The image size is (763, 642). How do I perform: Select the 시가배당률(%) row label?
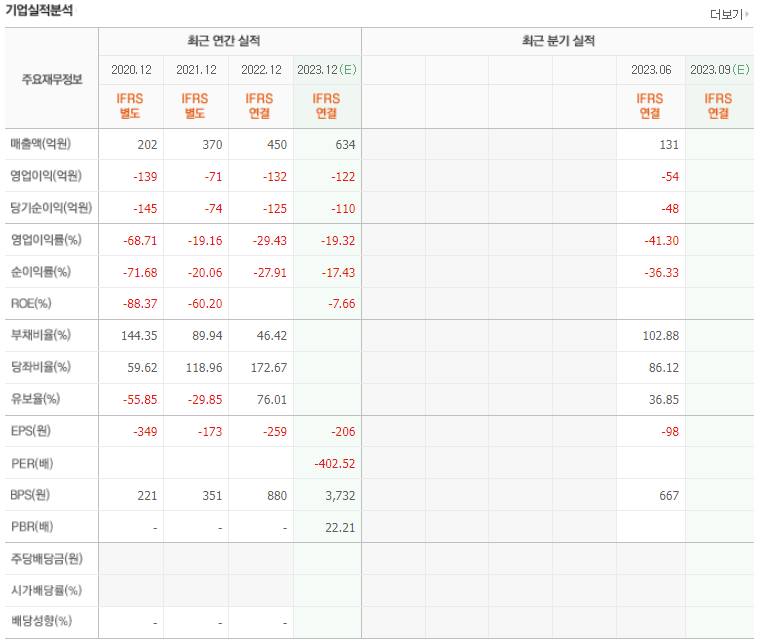46,591
